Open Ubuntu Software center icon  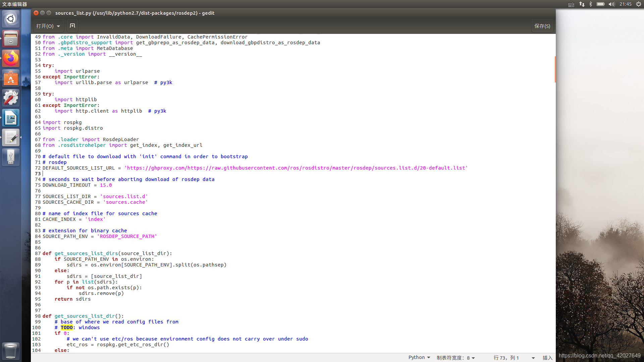11,78
